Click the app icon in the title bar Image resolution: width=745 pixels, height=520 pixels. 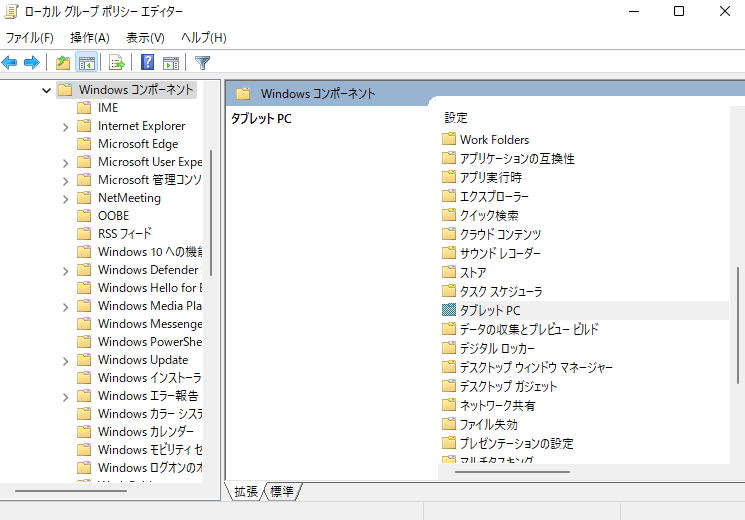(x=11, y=11)
